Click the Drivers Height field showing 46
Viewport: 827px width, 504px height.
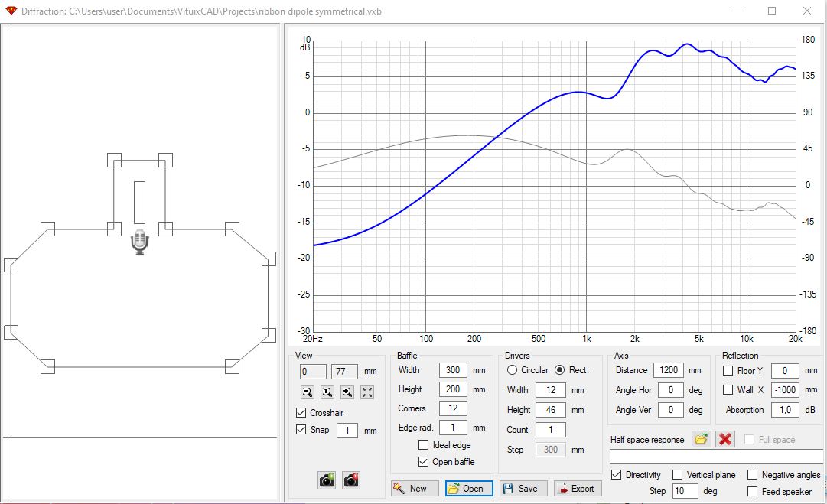coord(551,410)
